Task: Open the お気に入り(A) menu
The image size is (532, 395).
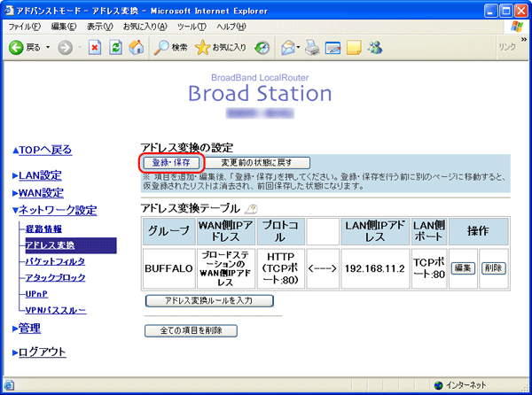Action: 145,27
